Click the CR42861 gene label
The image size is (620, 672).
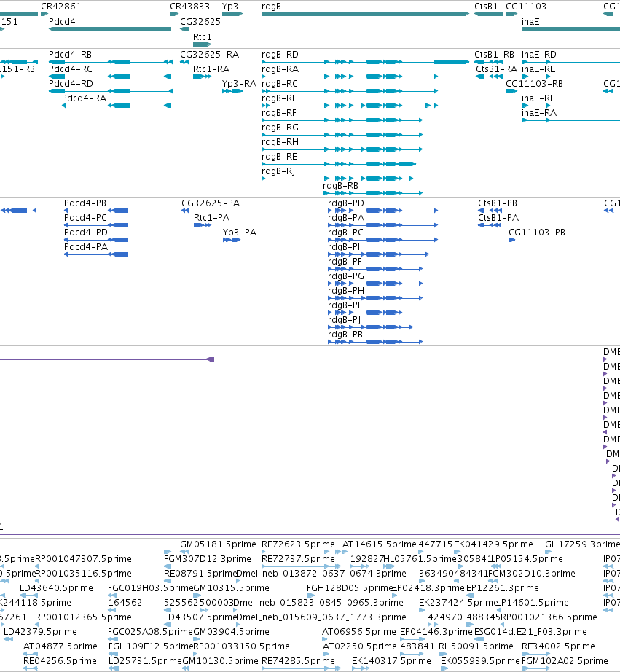[x=61, y=7]
